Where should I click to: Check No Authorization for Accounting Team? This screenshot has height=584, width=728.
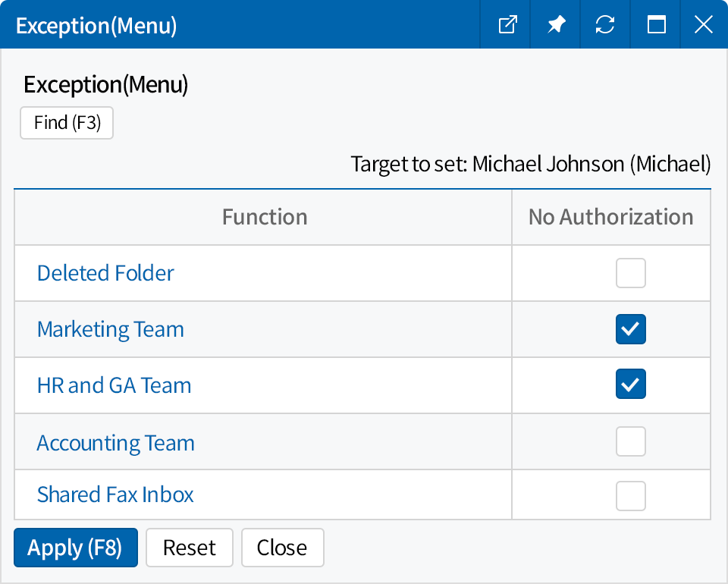pos(630,441)
